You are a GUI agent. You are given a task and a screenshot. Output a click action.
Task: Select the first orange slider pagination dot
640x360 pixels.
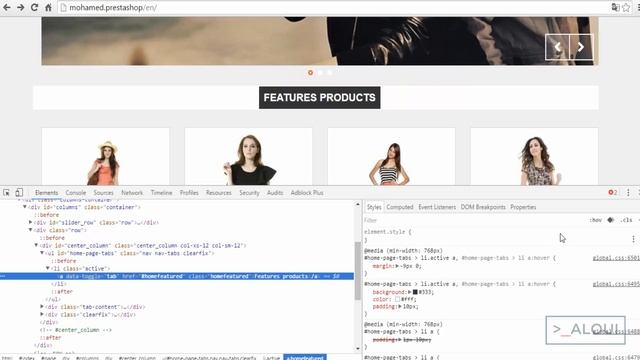click(310, 73)
